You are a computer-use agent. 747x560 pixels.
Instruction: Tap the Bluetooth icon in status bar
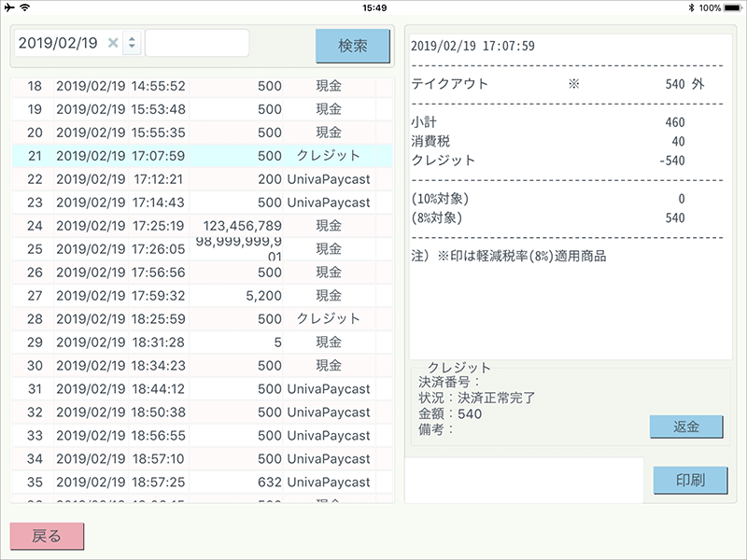[691, 7]
